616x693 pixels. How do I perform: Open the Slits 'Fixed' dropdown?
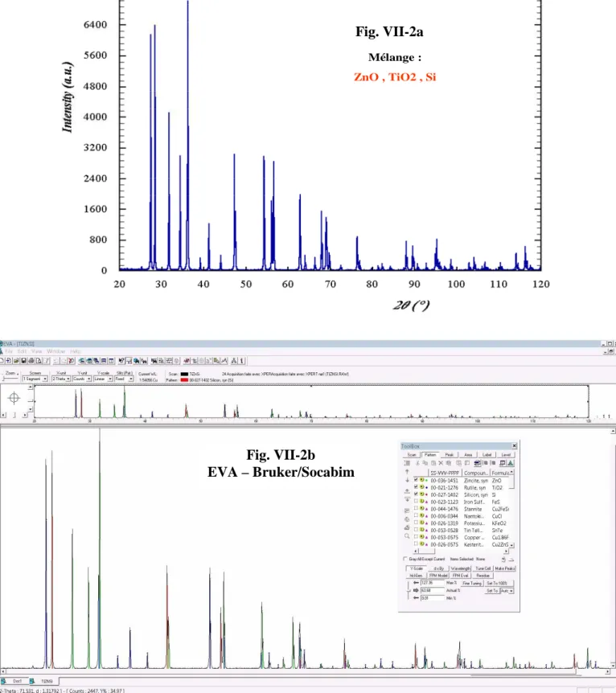[131, 379]
